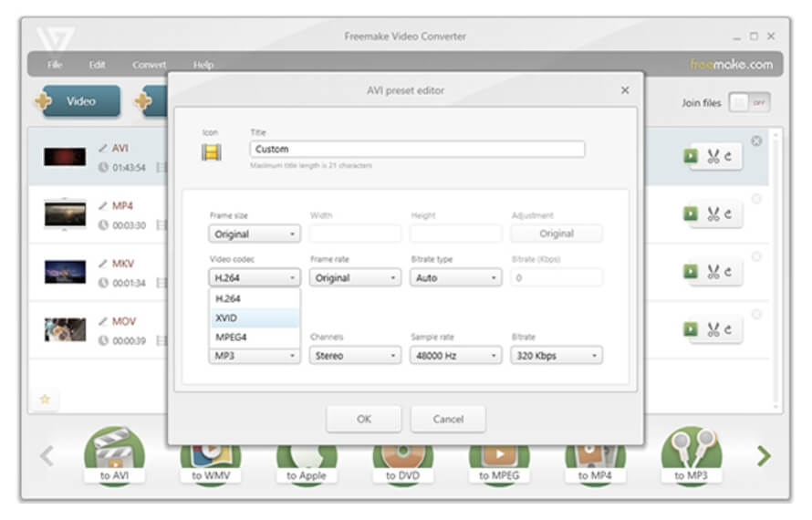Edit the MKV file name pencil icon

[x=103, y=263]
